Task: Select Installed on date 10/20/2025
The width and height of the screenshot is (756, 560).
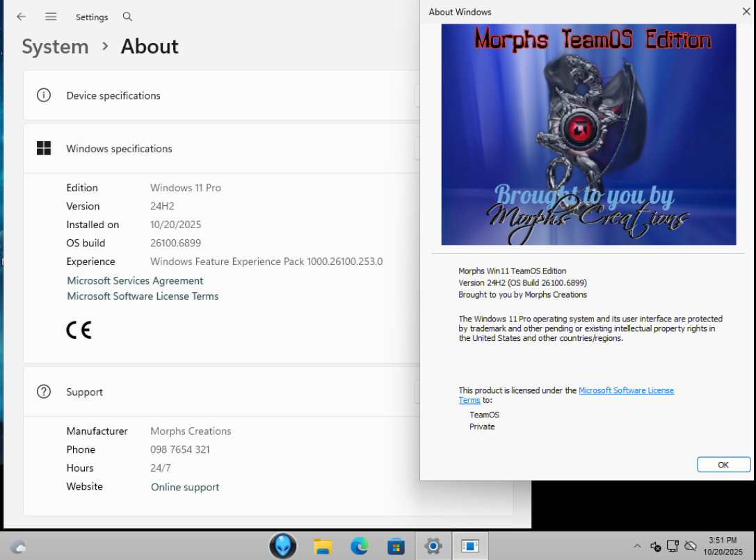Action: 175,225
